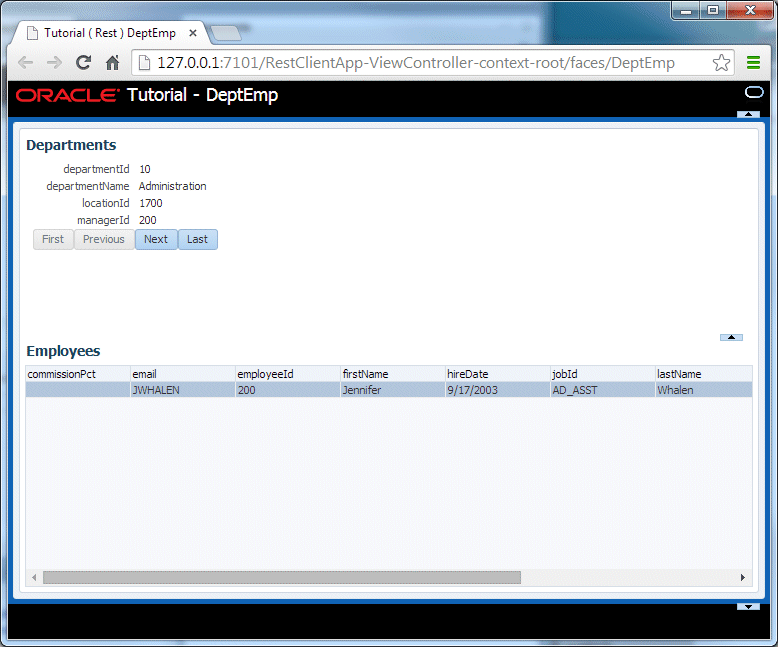Collapse the bottom footer splitter arrow
This screenshot has width=778, height=647.
(x=748, y=606)
